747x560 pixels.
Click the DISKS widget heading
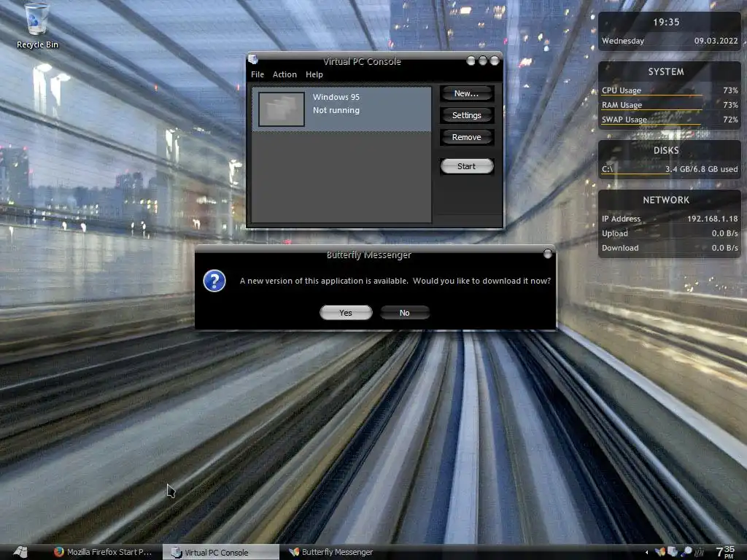[665, 150]
